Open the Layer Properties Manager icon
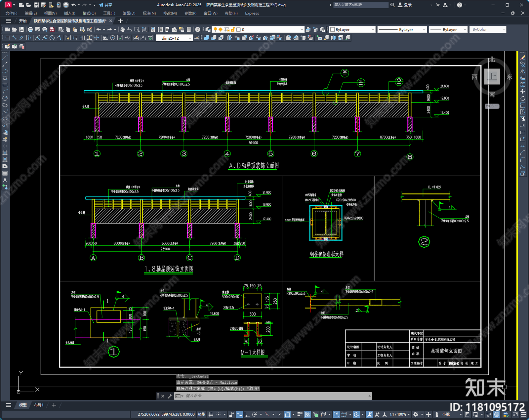 (208, 29)
